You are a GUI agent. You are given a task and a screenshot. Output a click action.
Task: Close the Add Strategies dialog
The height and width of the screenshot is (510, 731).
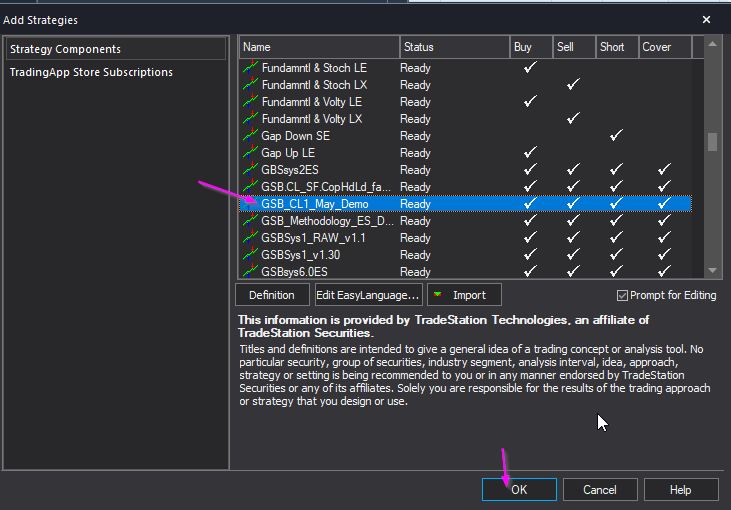(x=707, y=19)
